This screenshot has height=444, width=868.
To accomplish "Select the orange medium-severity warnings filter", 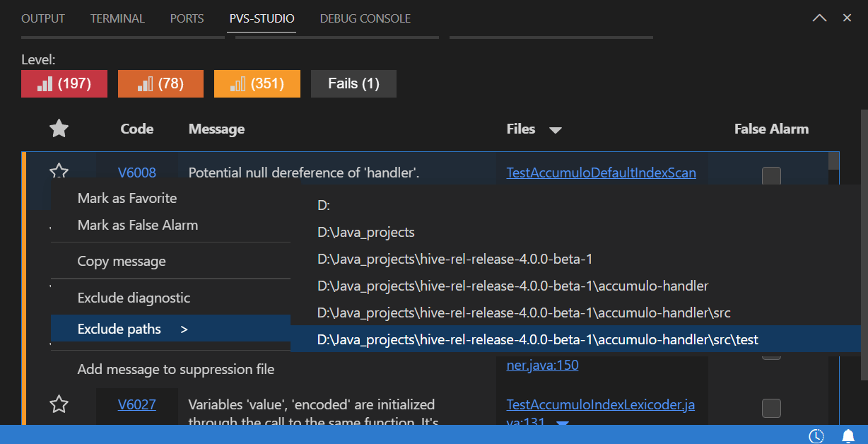I will [x=160, y=83].
